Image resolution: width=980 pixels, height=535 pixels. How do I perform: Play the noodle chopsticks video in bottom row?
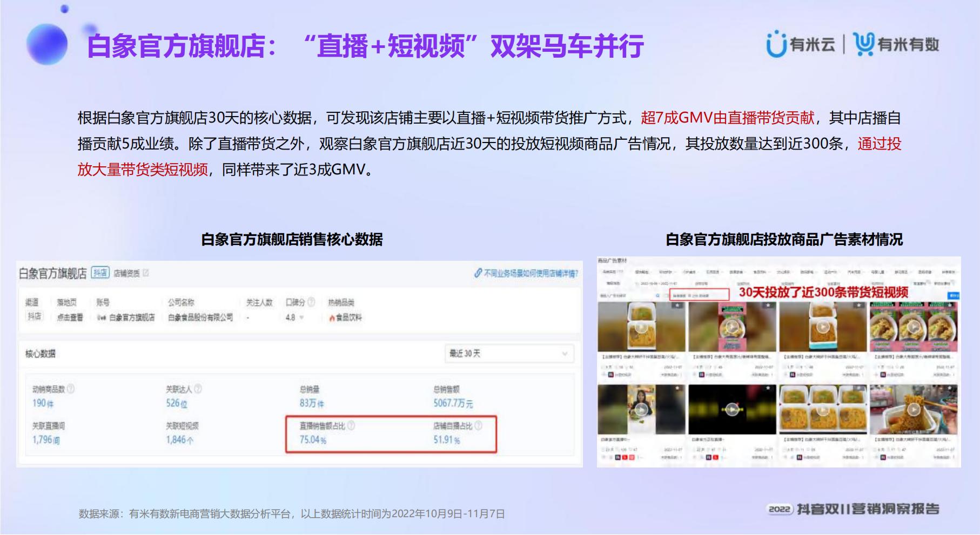pos(914,410)
